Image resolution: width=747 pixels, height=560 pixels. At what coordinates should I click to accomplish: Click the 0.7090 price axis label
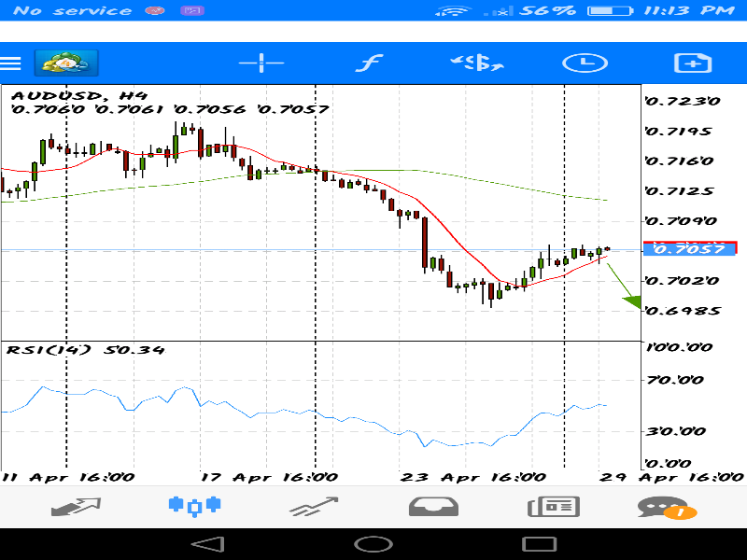click(681, 221)
